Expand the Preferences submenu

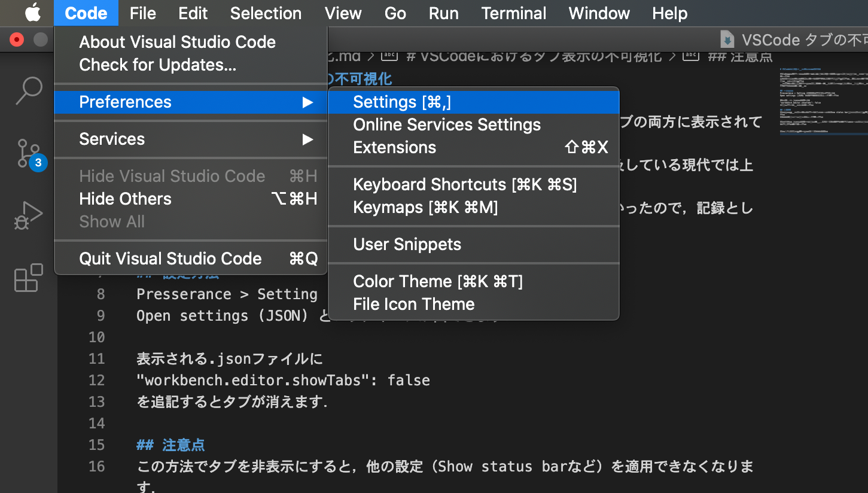(x=191, y=102)
